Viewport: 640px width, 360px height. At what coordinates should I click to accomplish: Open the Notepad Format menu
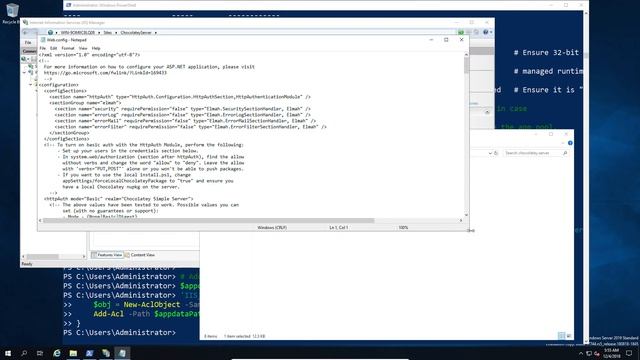coord(68,48)
